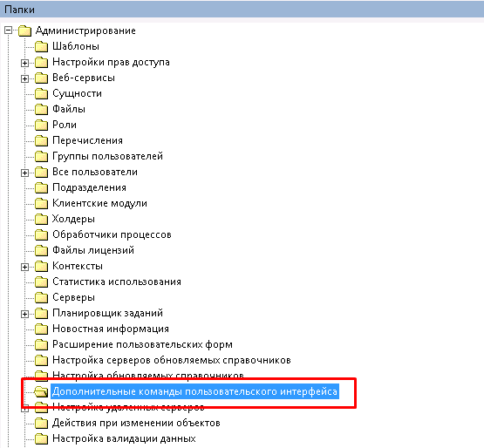Expand the Веб-сервисы tree node
The image size is (484, 448).
pos(24,78)
